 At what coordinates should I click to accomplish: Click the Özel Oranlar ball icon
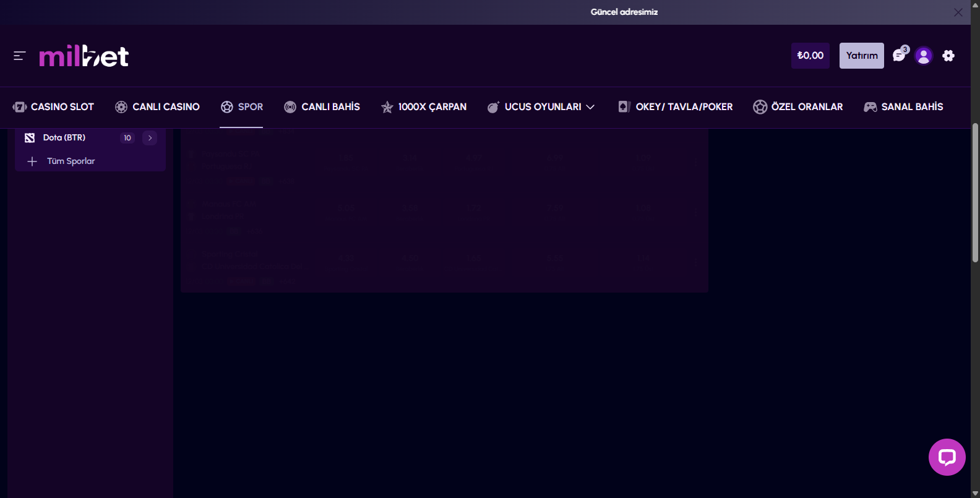760,107
